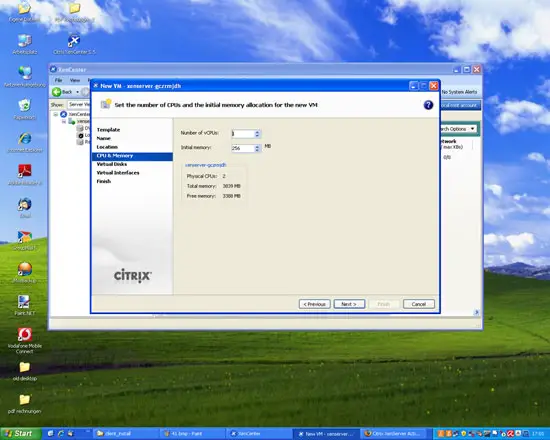Open Paint.NET desktop shortcut
This screenshot has width=550, height=440.
click(x=25, y=305)
